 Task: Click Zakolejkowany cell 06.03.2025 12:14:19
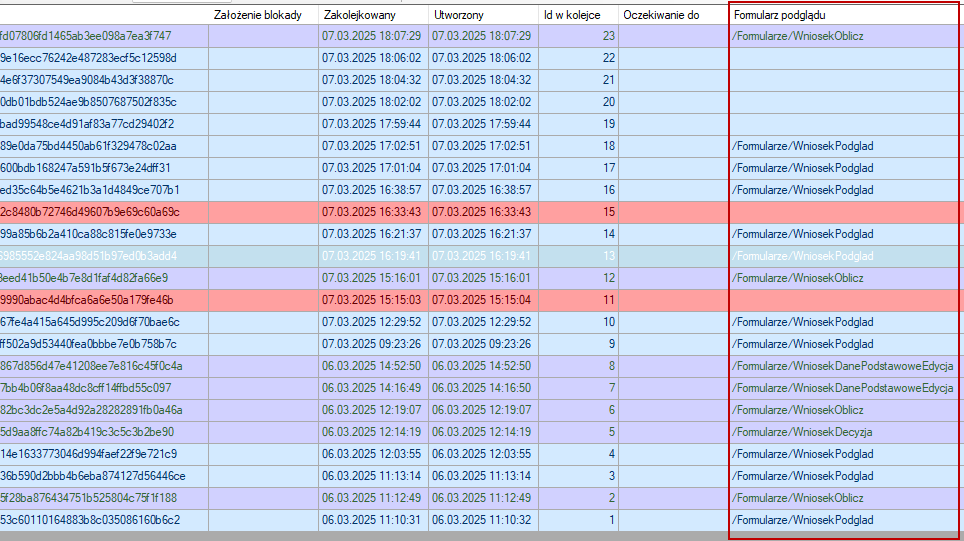click(373, 432)
